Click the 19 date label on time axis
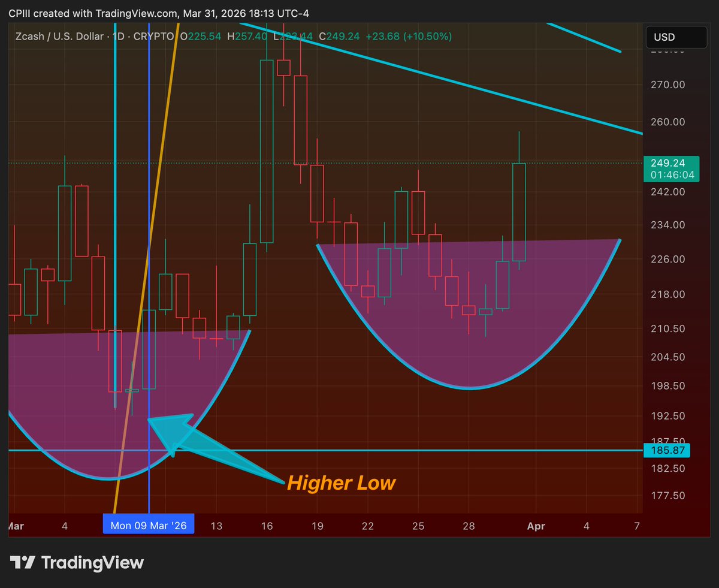719x588 pixels. pos(318,526)
